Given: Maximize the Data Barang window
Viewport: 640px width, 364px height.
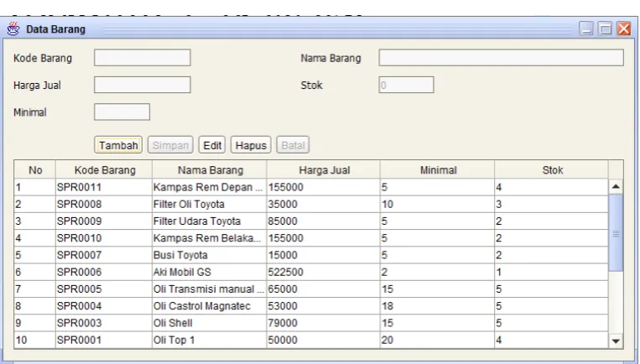Looking at the screenshot, I should click(605, 29).
